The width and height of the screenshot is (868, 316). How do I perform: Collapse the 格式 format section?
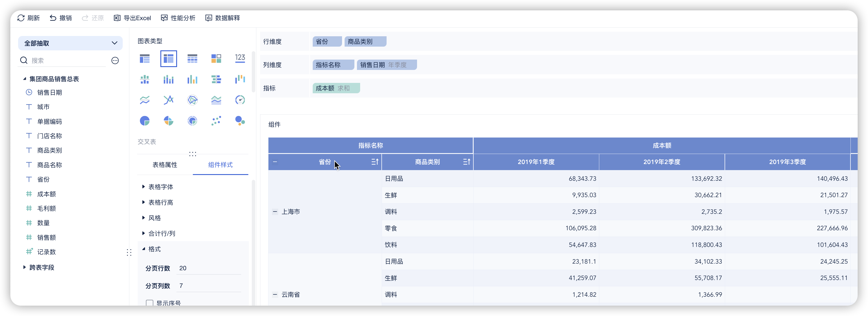pos(143,249)
